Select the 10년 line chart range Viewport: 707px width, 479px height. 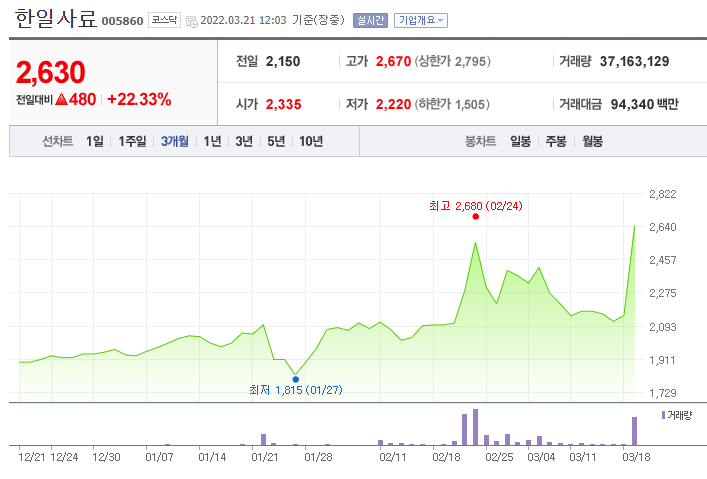coord(311,141)
